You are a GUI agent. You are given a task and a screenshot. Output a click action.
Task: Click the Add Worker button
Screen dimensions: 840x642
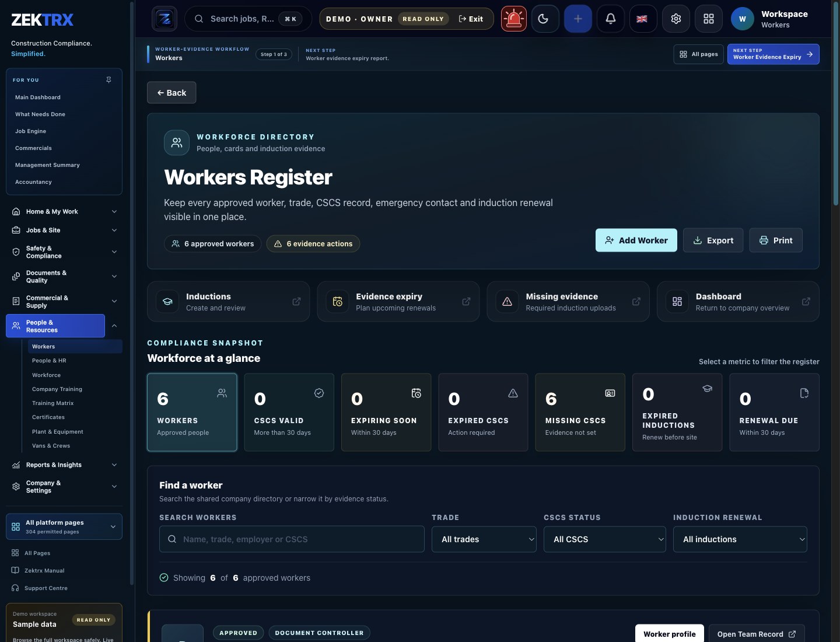pyautogui.click(x=636, y=240)
